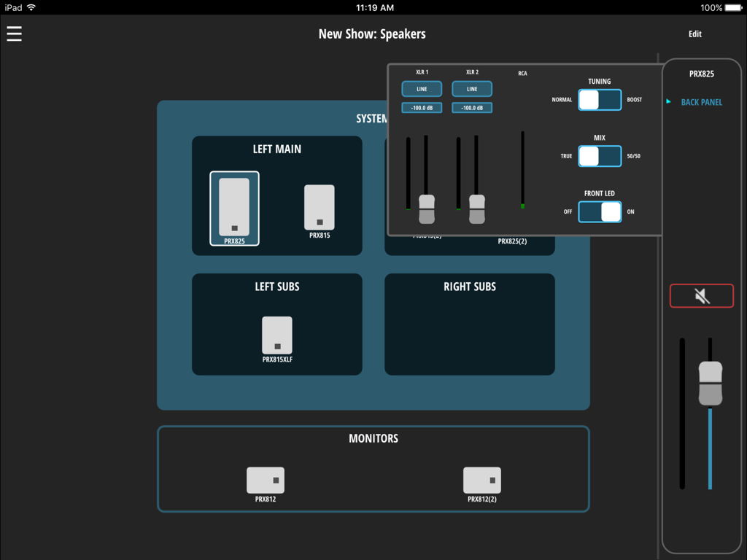This screenshot has width=747, height=560.
Task: Select the PRX815XLF speaker in LEFT SUBS
Action: click(x=276, y=335)
